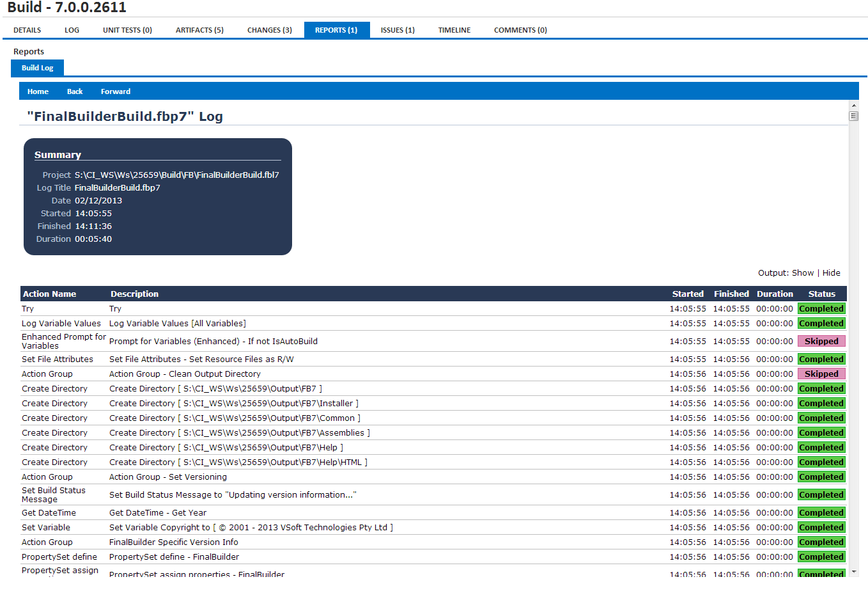Click the Action Name column header
This screenshot has width=868, height=600.
(50, 294)
